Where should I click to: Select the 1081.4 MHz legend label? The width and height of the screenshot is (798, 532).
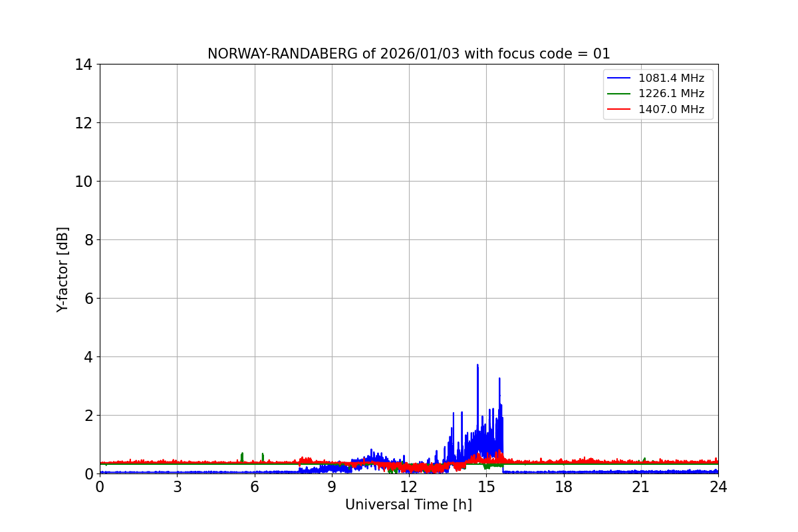pos(671,78)
